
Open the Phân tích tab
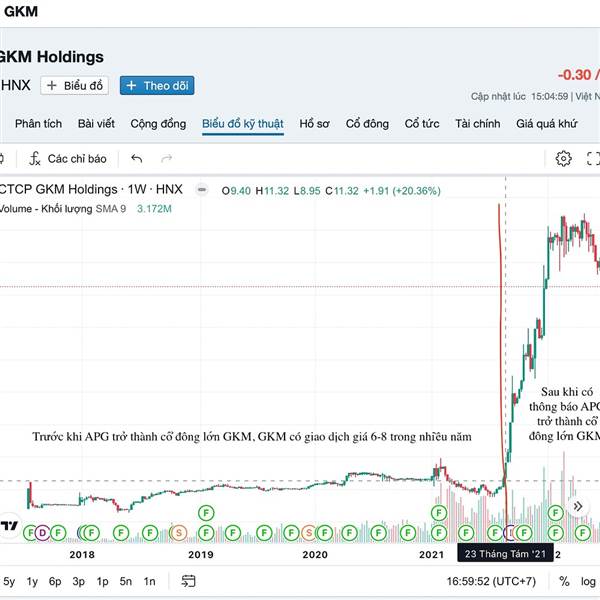point(38,124)
